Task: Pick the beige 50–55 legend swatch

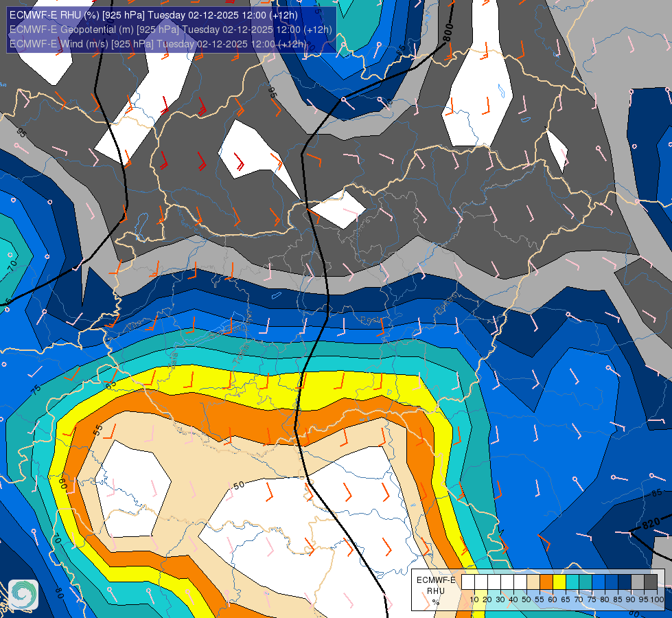Action: (533, 582)
